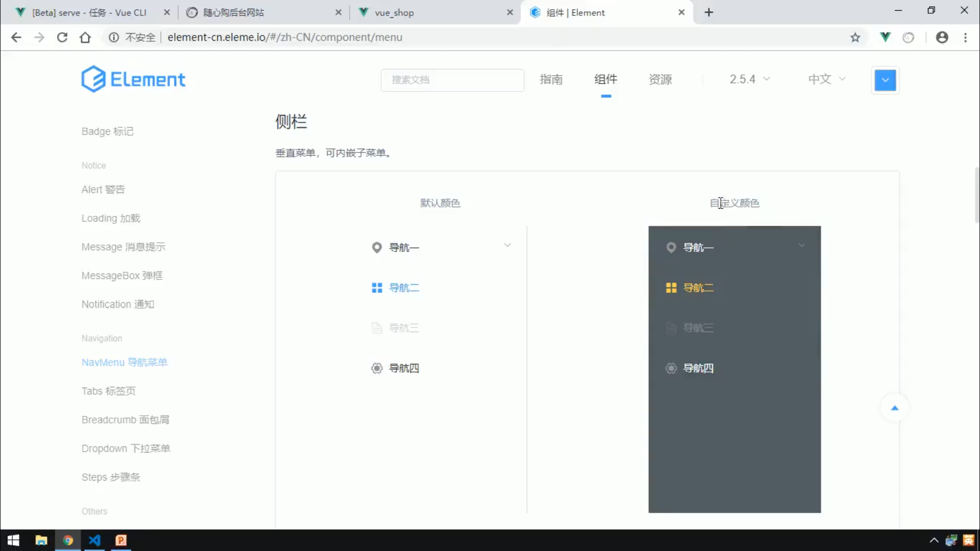Image resolution: width=980 pixels, height=551 pixels.
Task: Open the Chrome three-dot menu
Action: coord(965,37)
